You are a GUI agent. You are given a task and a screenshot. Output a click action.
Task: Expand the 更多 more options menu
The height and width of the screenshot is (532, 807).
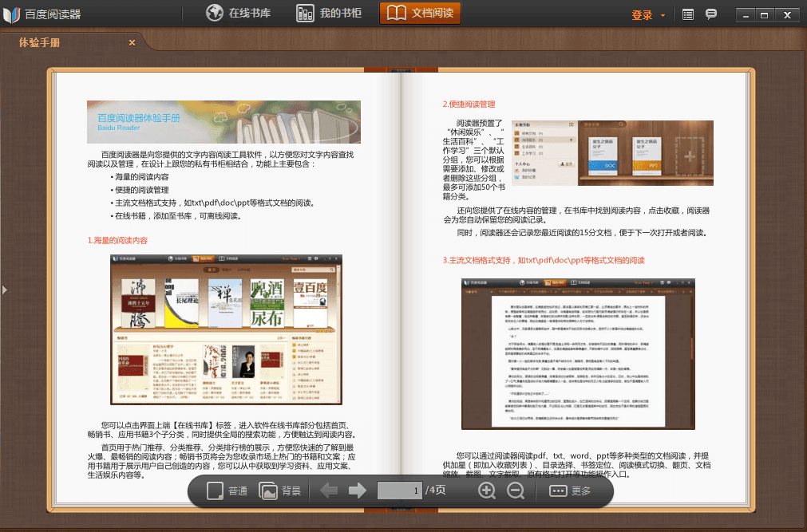[x=570, y=491]
